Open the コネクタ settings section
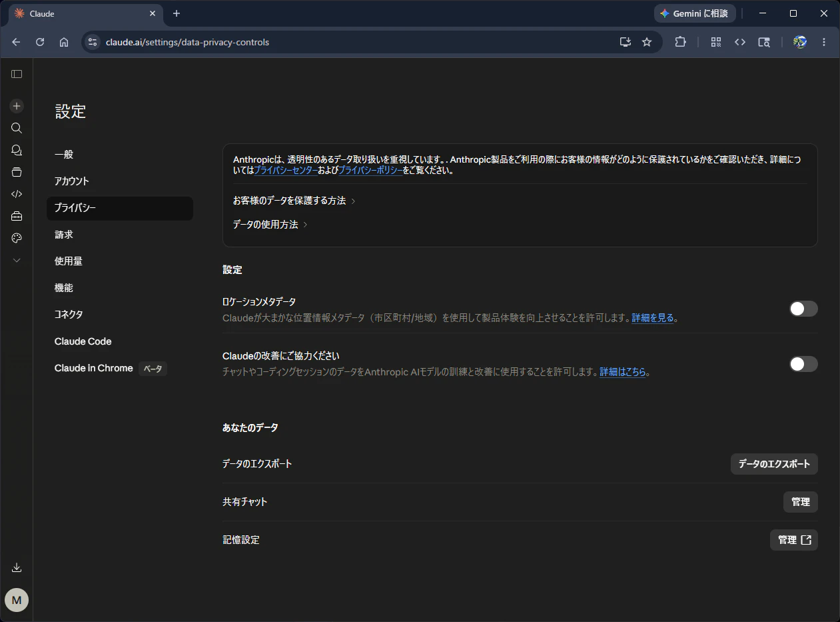Screen dimensions: 840x622 pos(120,315)
